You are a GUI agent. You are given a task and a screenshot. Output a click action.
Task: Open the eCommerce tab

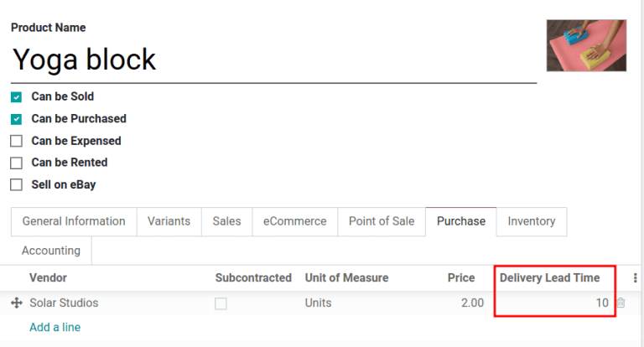pyautogui.click(x=294, y=221)
